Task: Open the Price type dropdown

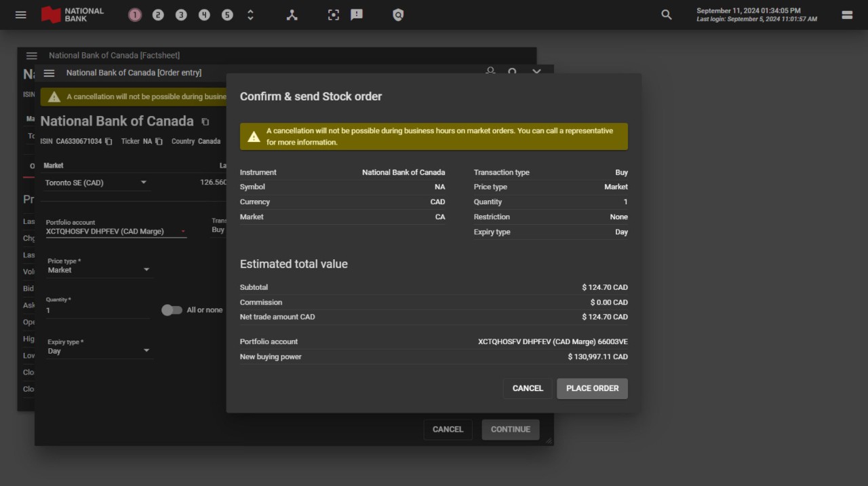Action: [x=99, y=270]
